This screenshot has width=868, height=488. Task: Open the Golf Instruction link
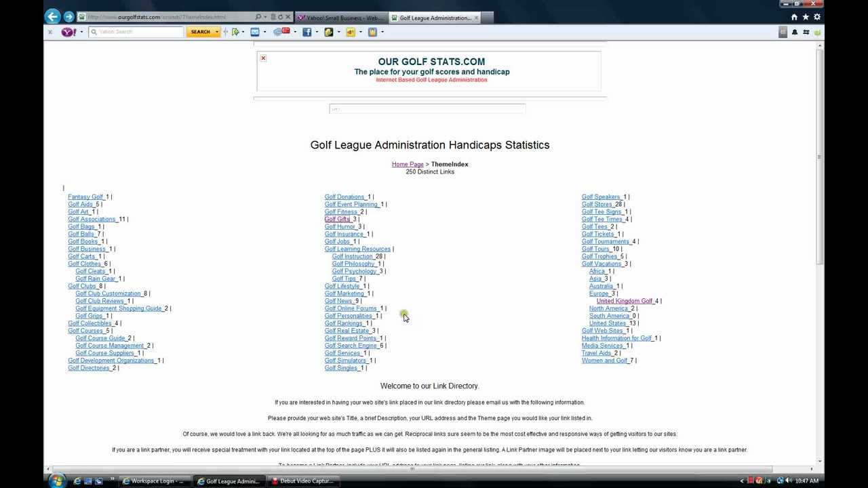[353, 256]
